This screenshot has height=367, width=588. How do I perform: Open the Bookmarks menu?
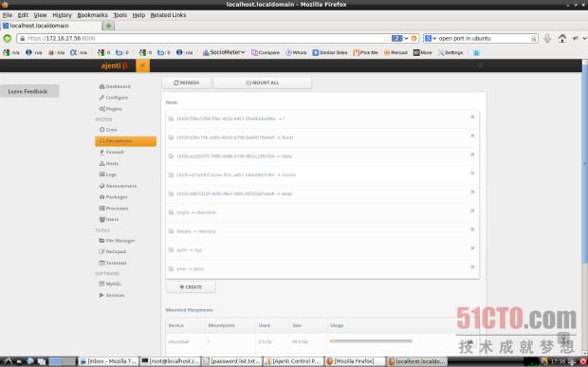(x=92, y=15)
